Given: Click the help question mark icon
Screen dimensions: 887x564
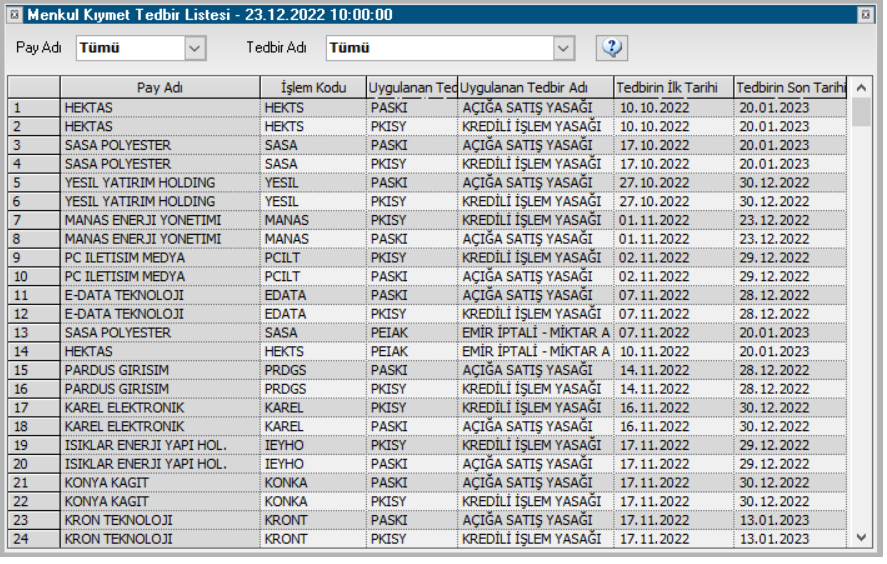Looking at the screenshot, I should pyautogui.click(x=612, y=48).
